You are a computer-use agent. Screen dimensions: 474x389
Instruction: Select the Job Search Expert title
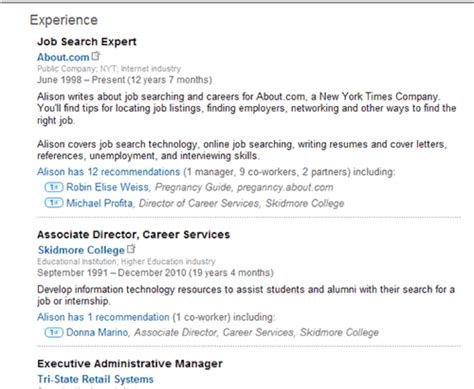pos(87,41)
